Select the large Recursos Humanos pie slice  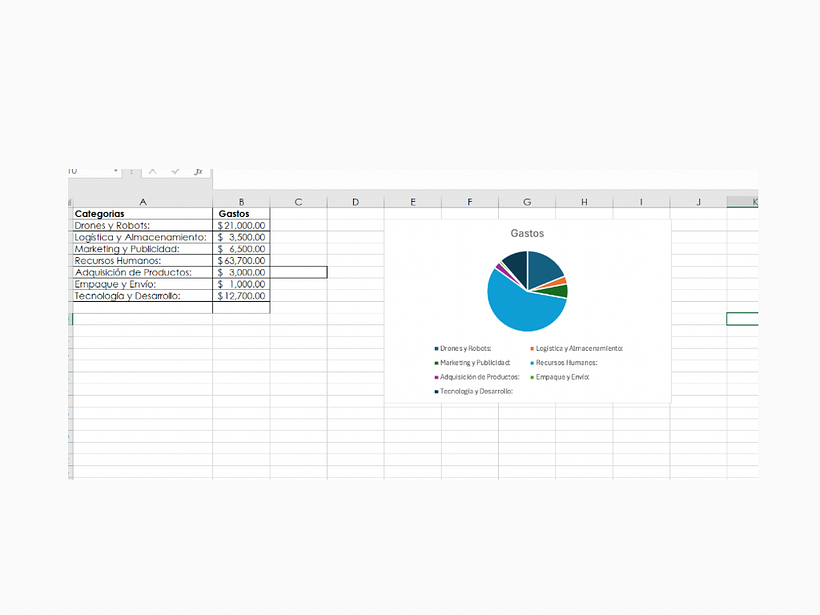[520, 300]
